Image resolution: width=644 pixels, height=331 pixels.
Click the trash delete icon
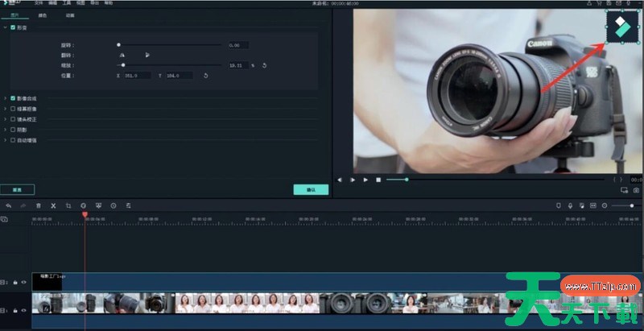pyautogui.click(x=38, y=205)
